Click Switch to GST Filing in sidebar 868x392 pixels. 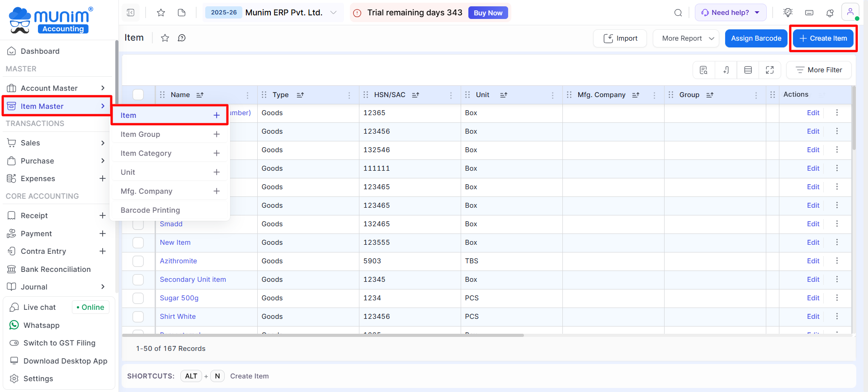point(59,343)
